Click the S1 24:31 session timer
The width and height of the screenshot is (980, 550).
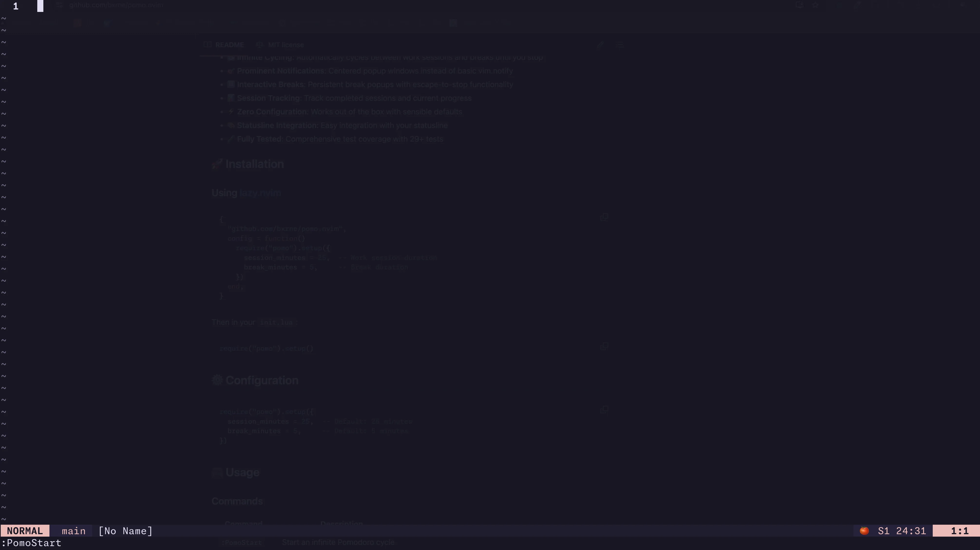[902, 531]
